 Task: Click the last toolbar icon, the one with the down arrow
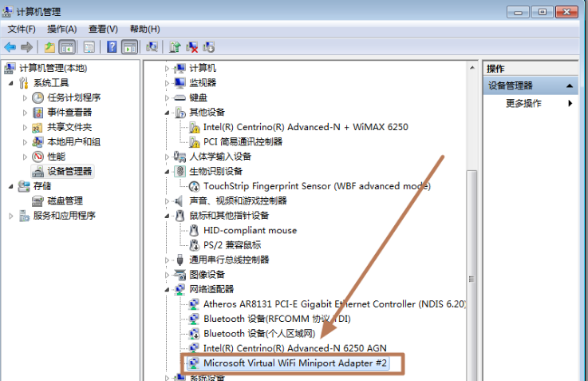coord(208,47)
